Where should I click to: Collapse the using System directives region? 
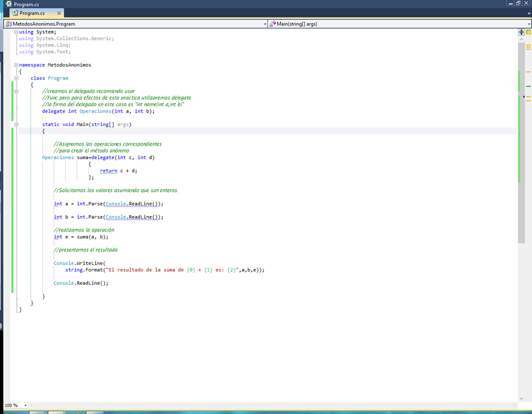pyautogui.click(x=17, y=31)
